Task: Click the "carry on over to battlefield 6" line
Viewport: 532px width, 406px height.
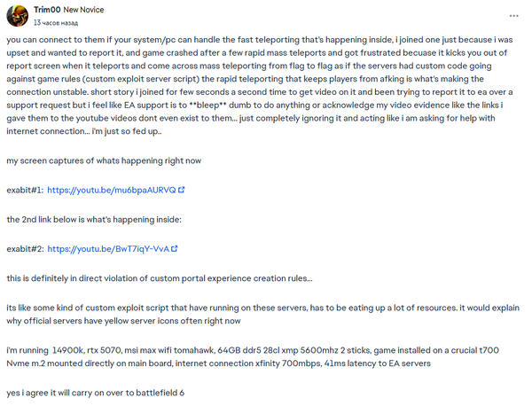Action: tap(95, 391)
